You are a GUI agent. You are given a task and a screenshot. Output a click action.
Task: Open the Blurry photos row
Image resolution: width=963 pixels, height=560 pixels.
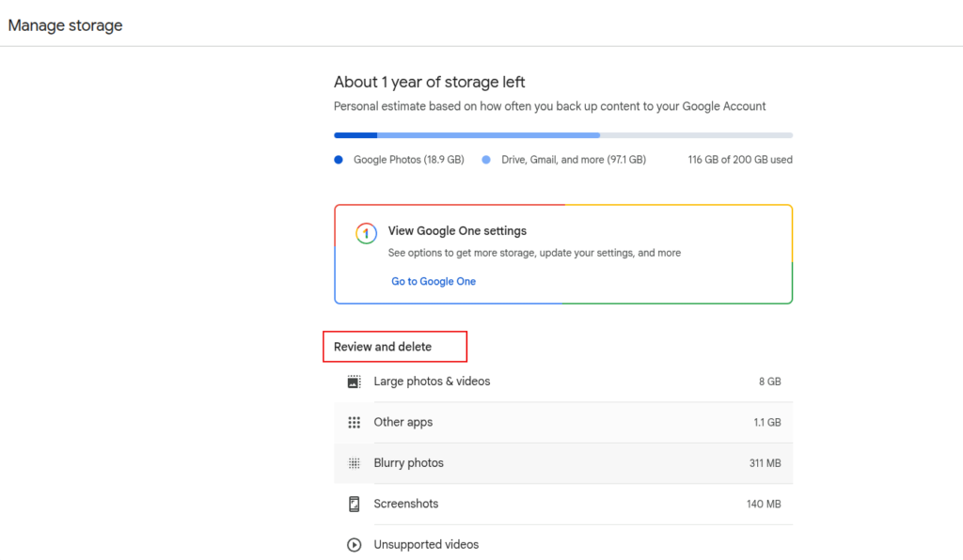pyautogui.click(x=563, y=463)
